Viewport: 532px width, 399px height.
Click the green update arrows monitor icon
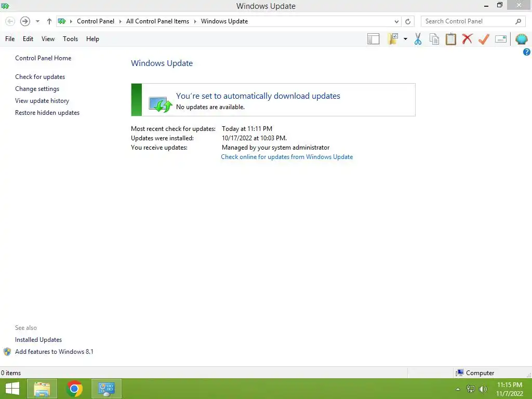pyautogui.click(x=161, y=104)
